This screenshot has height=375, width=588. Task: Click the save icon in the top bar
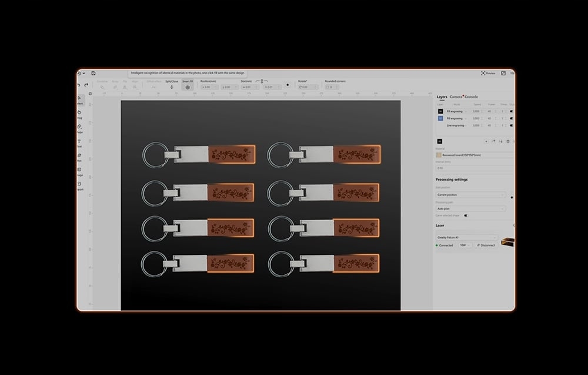[x=93, y=73]
